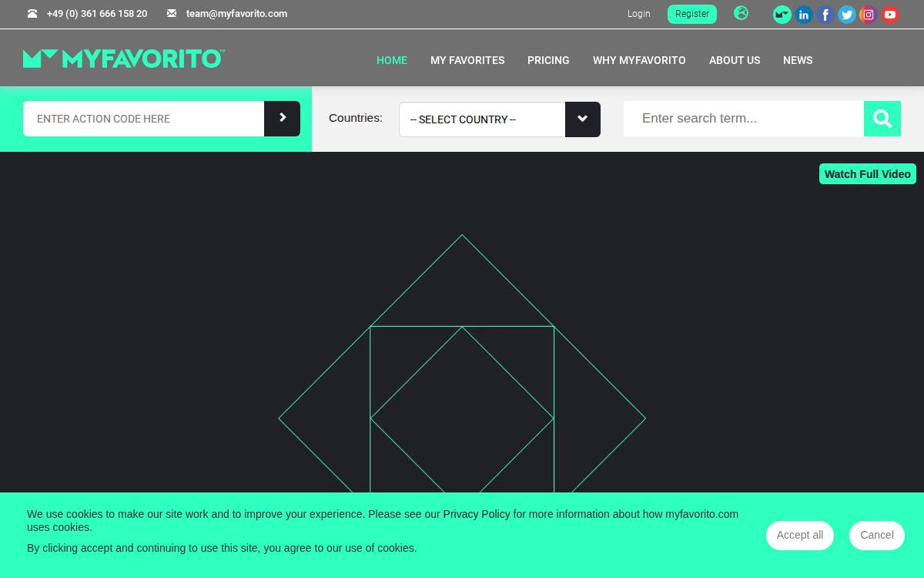Click the magnifier search button
924x578 pixels.
pyautogui.click(x=882, y=119)
